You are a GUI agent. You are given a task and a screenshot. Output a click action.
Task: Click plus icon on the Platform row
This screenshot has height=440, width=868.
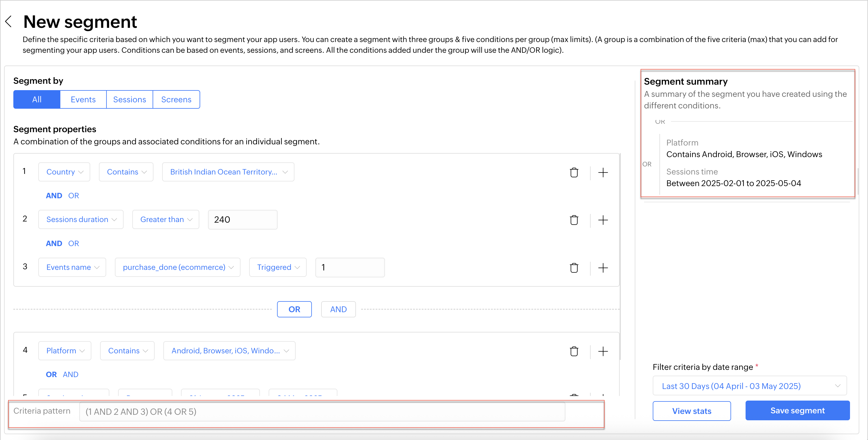pos(603,352)
